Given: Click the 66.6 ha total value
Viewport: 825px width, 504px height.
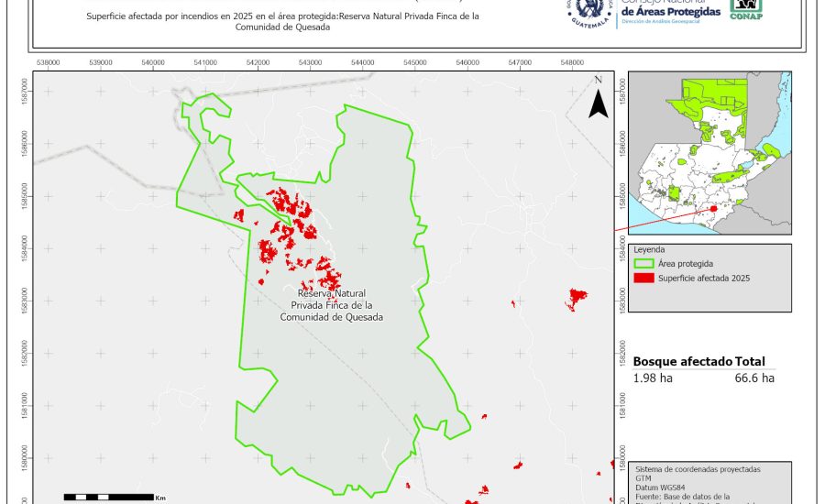Looking at the screenshot, I should (x=753, y=378).
